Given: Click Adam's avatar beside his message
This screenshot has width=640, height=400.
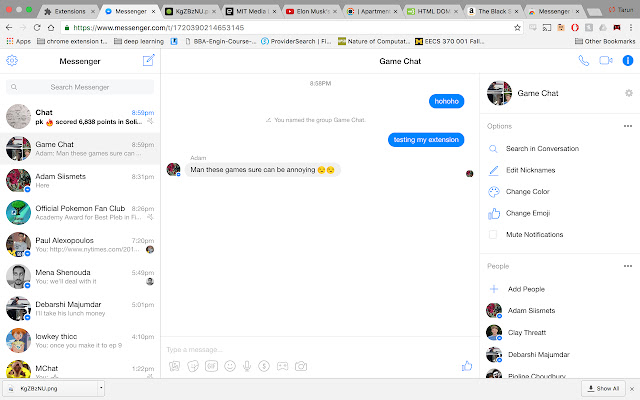Looking at the screenshot, I should 173,169.
